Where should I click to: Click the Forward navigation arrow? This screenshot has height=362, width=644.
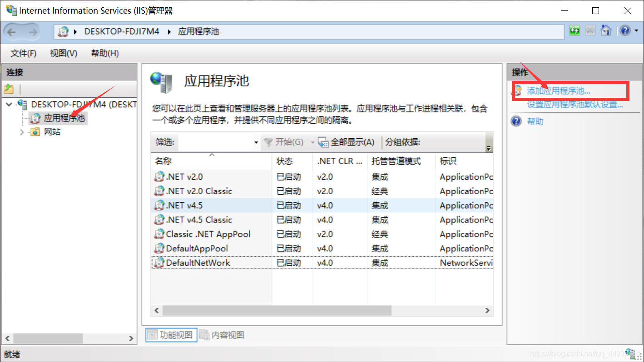(33, 31)
